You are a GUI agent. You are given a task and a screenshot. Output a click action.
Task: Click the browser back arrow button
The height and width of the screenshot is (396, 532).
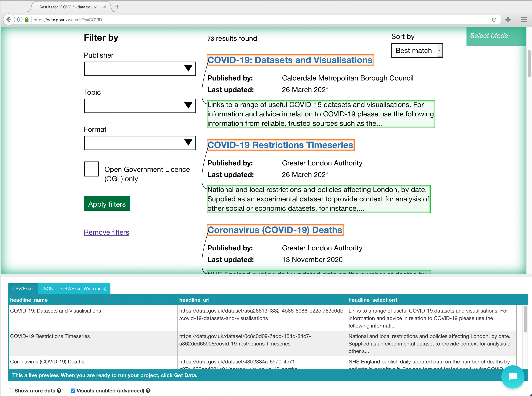tap(9, 19)
